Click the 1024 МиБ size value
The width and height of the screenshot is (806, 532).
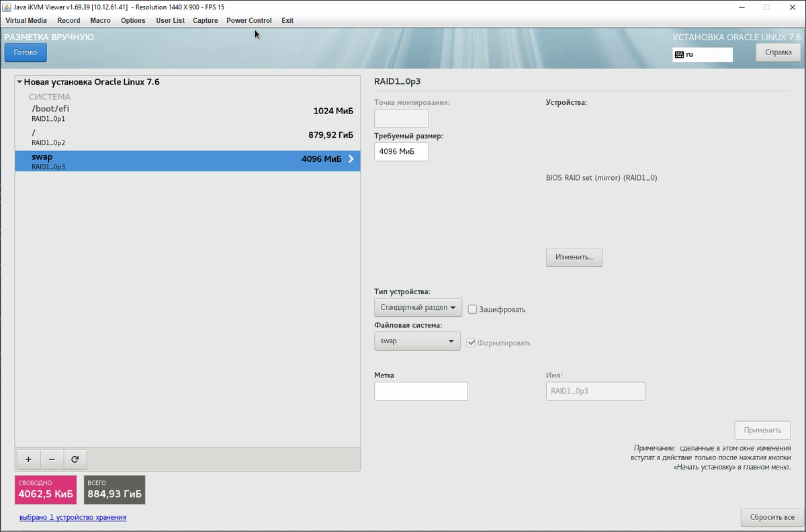tap(333, 111)
